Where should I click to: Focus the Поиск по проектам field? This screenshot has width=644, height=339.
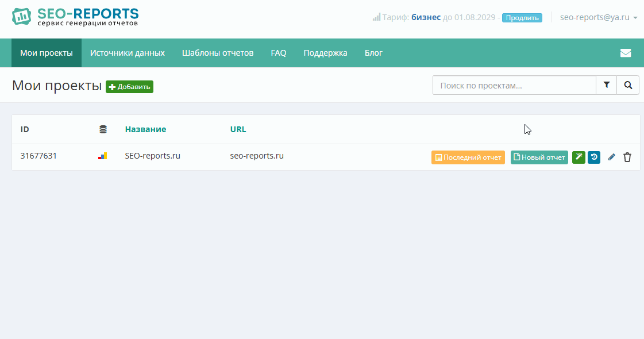click(514, 85)
